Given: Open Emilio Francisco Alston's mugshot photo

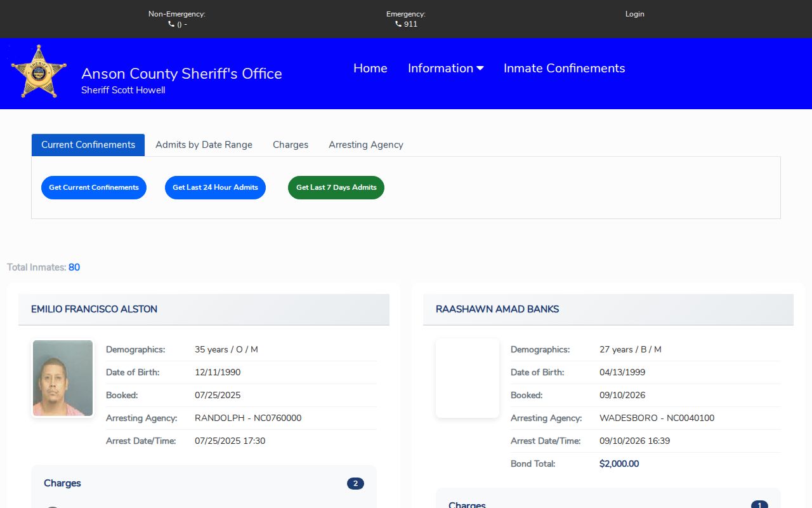Looking at the screenshot, I should (x=63, y=378).
